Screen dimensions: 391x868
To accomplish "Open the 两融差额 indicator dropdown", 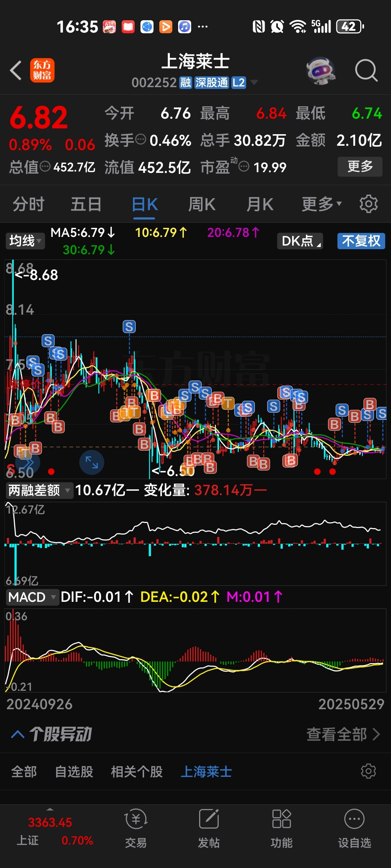I will (39, 490).
